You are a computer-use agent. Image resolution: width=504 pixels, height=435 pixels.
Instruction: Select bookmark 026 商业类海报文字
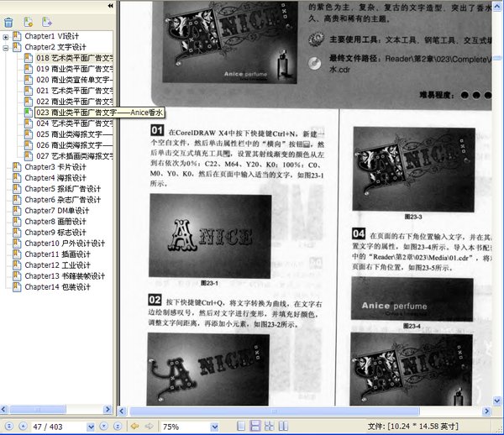pyautogui.click(x=74, y=145)
